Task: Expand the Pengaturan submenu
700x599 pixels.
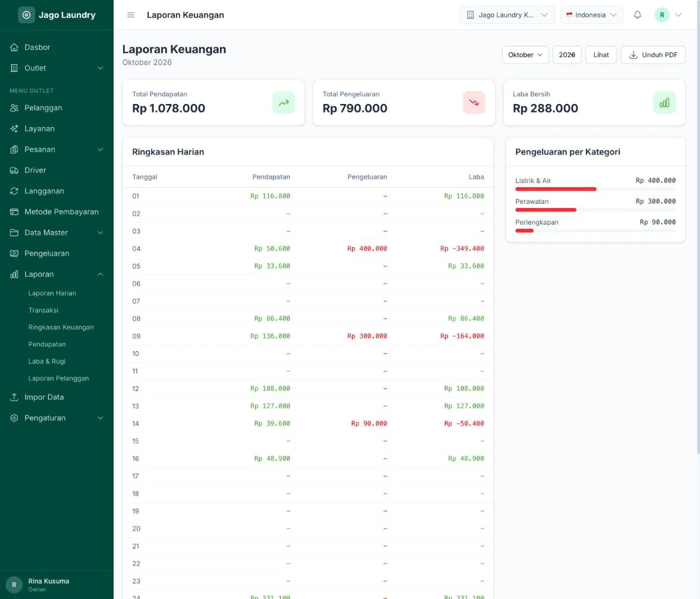Action: tap(101, 418)
